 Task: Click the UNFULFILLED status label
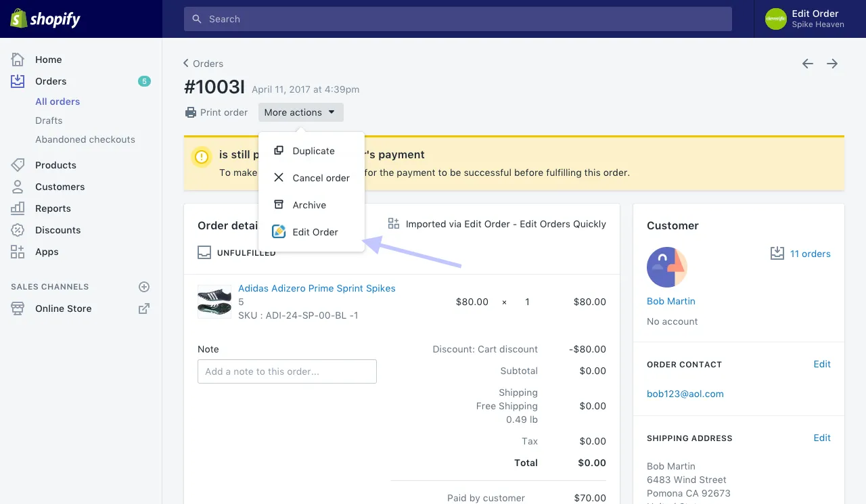click(246, 253)
